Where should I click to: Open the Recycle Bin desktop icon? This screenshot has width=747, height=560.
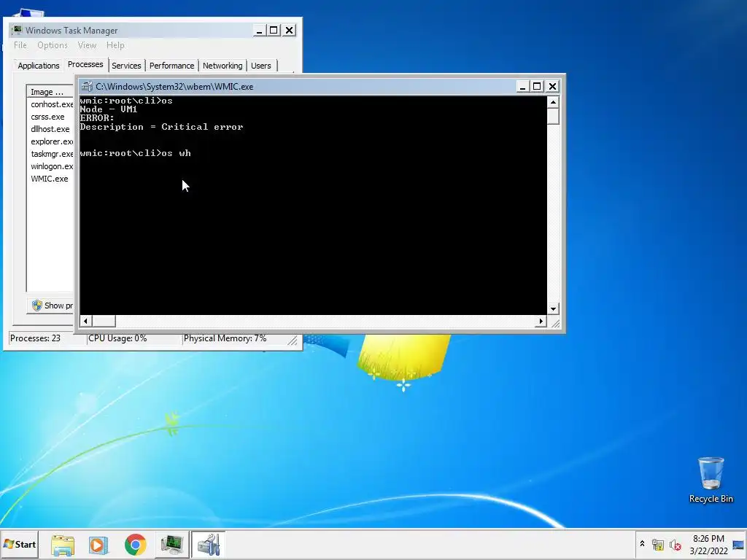(x=711, y=480)
